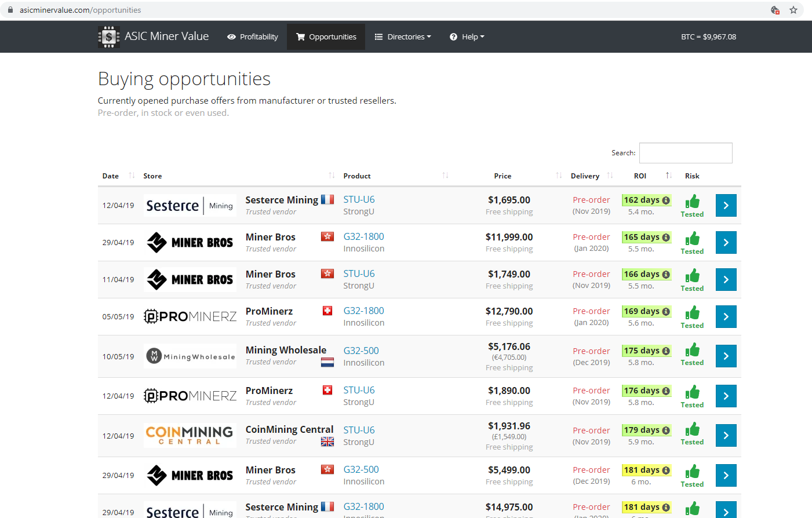This screenshot has height=518, width=812.
Task: Open the Miner Bros $1,749.00 offer arrow
Action: coord(726,279)
